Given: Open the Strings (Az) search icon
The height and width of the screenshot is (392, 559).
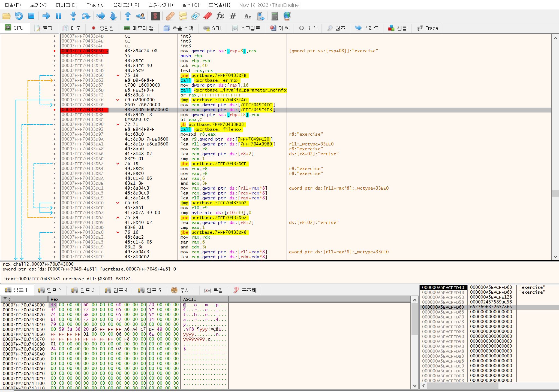Looking at the screenshot, I should pos(247,16).
